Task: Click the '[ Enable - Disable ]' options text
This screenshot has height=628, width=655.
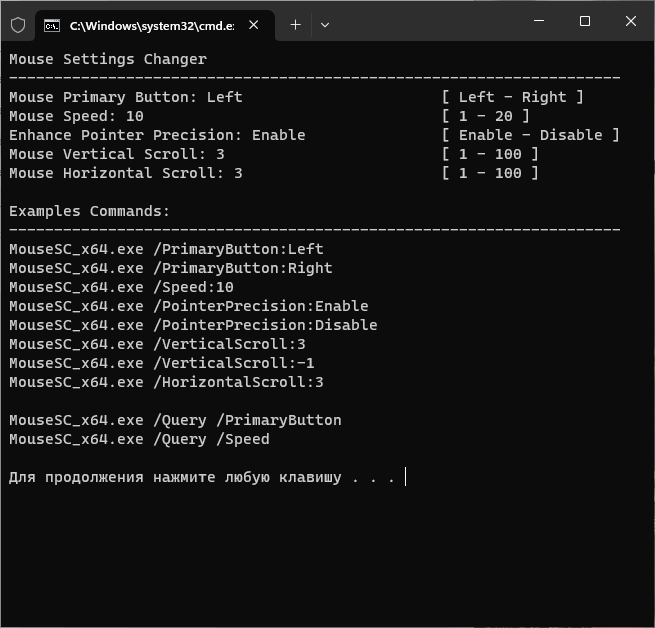Action: click(530, 135)
